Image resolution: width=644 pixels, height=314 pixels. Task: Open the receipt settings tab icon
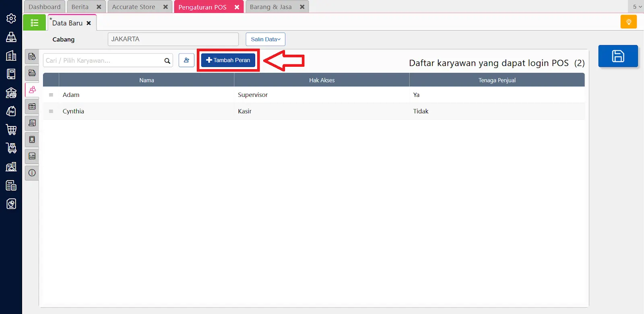click(x=32, y=123)
